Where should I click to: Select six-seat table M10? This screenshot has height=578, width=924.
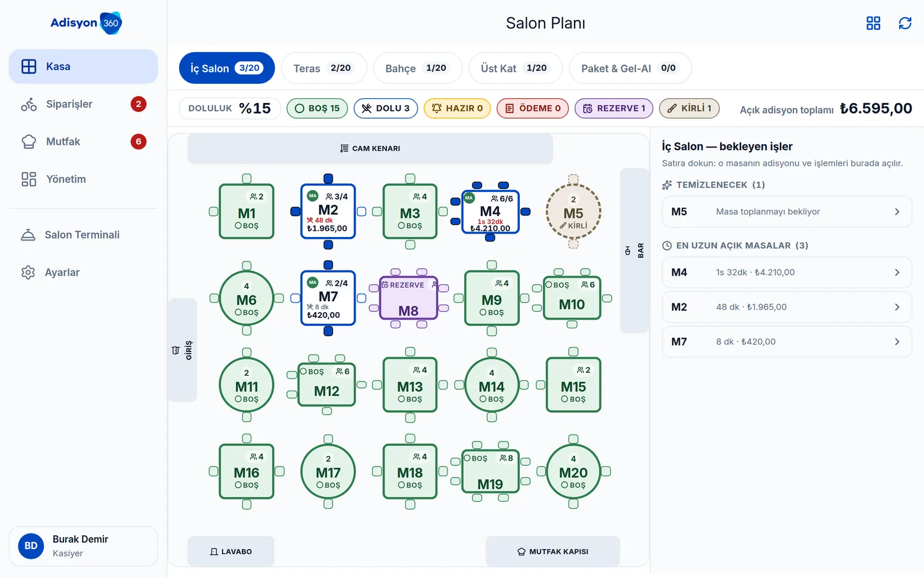(x=572, y=298)
